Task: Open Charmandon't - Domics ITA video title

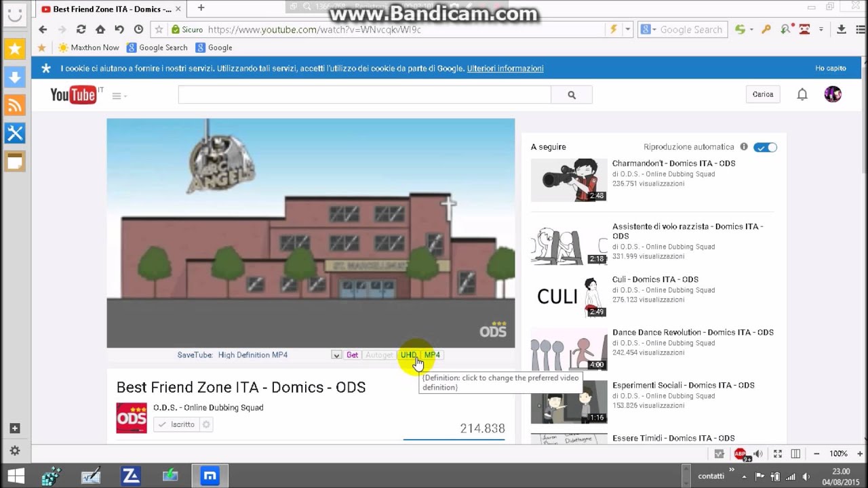Action: point(673,163)
